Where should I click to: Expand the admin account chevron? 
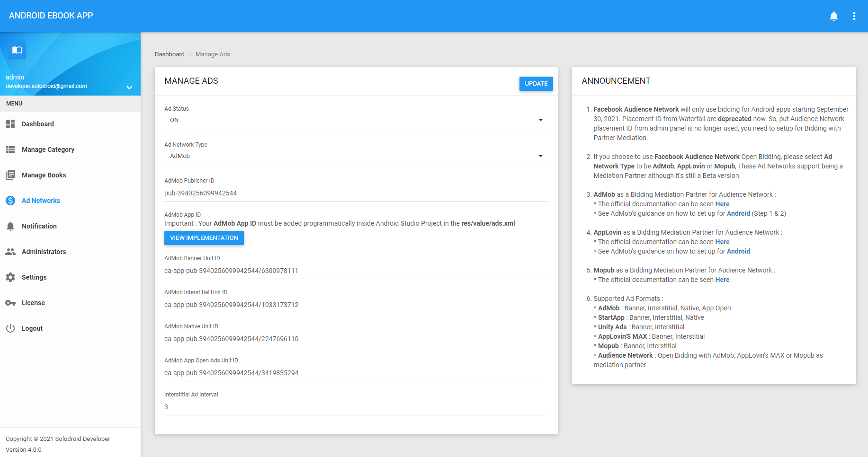[129, 88]
